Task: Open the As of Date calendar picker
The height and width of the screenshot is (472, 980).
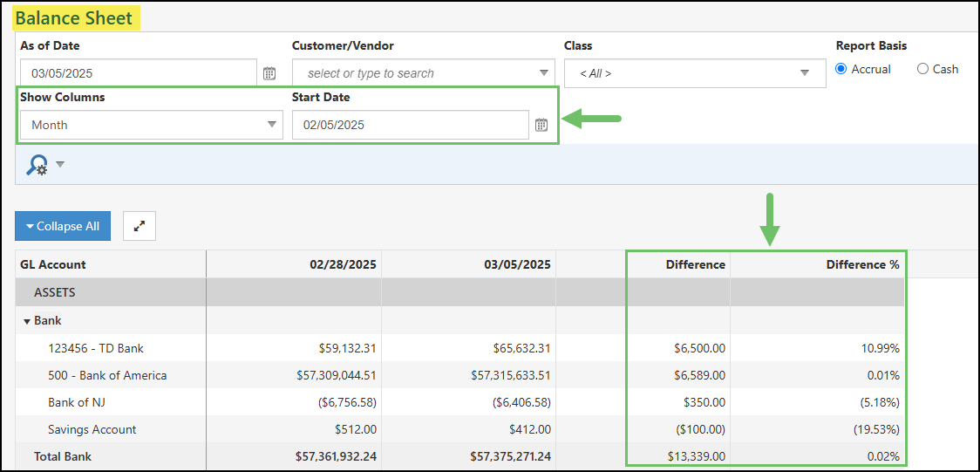Action: pyautogui.click(x=269, y=73)
